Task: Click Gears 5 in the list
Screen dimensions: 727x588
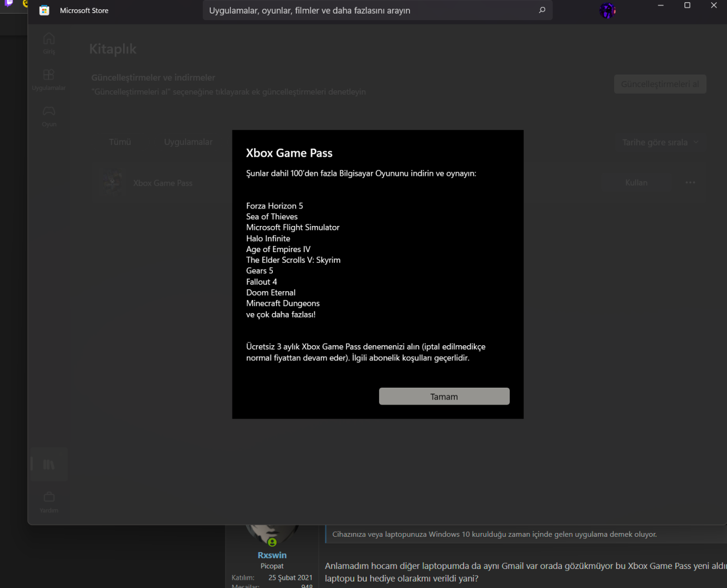Action: (260, 271)
